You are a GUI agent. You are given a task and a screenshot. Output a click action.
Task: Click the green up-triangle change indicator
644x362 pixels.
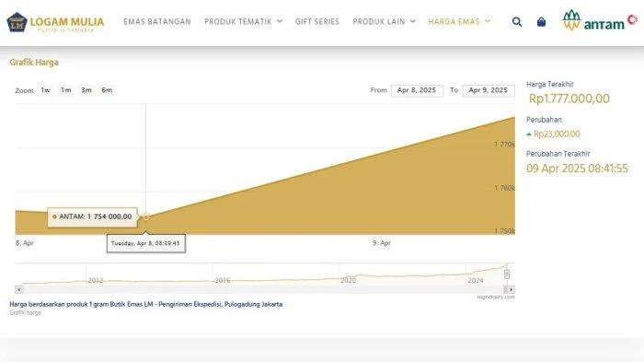[529, 134]
